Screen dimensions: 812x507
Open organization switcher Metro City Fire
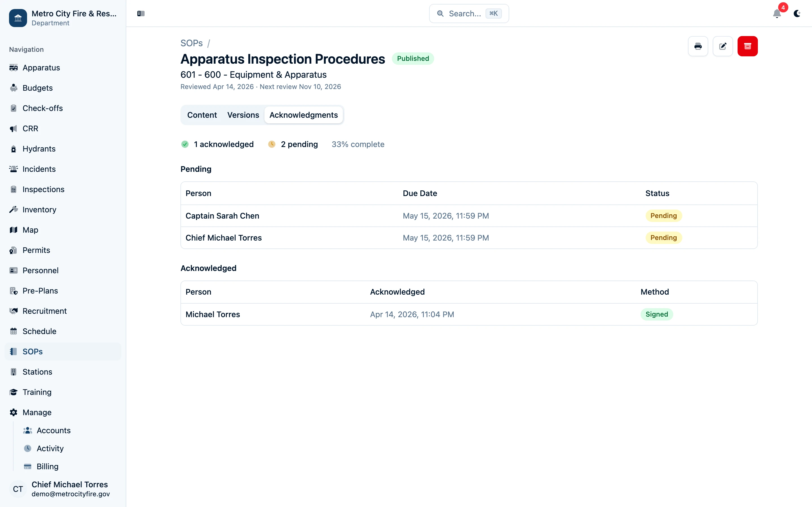click(x=63, y=18)
